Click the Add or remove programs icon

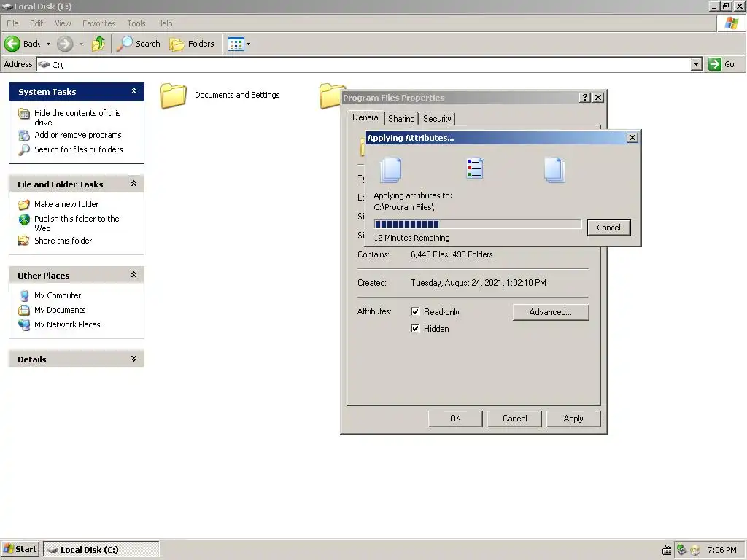coord(24,136)
